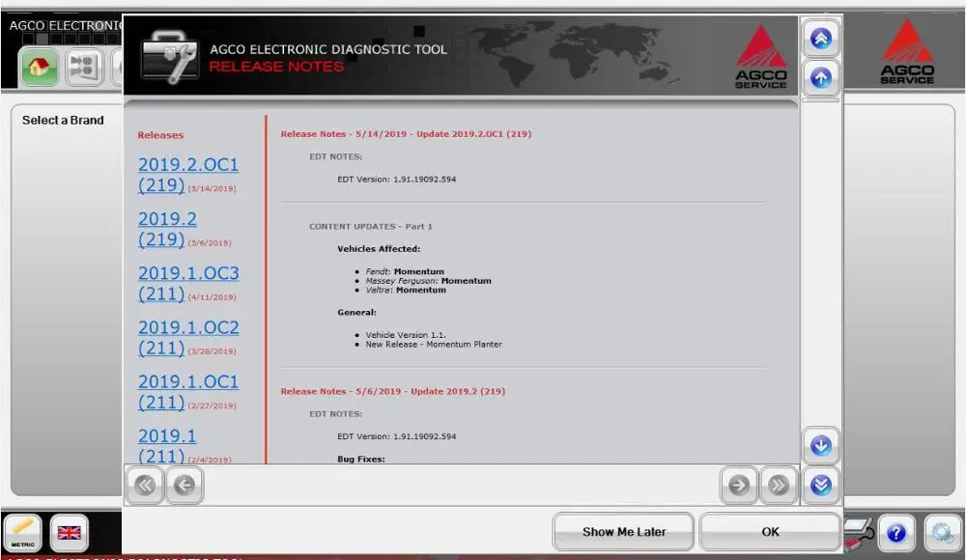This screenshot has width=966, height=560.
Task: Click the toolbox wrench logo in header
Action: point(169,57)
